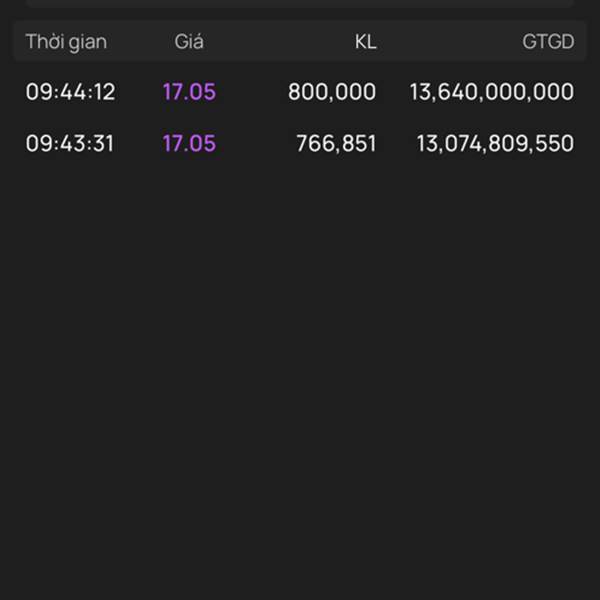600x600 pixels.
Task: Click the gap between 09:43:31 and its price
Action: click(138, 143)
